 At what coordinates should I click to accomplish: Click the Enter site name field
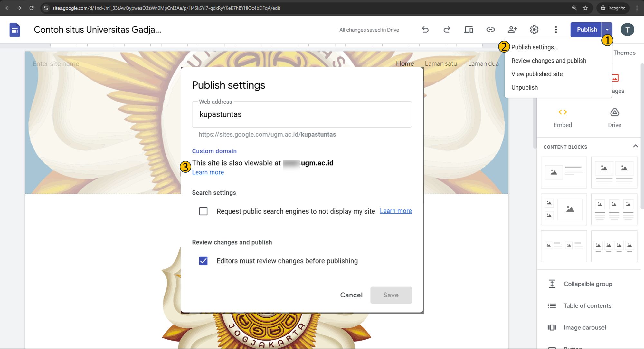point(56,64)
